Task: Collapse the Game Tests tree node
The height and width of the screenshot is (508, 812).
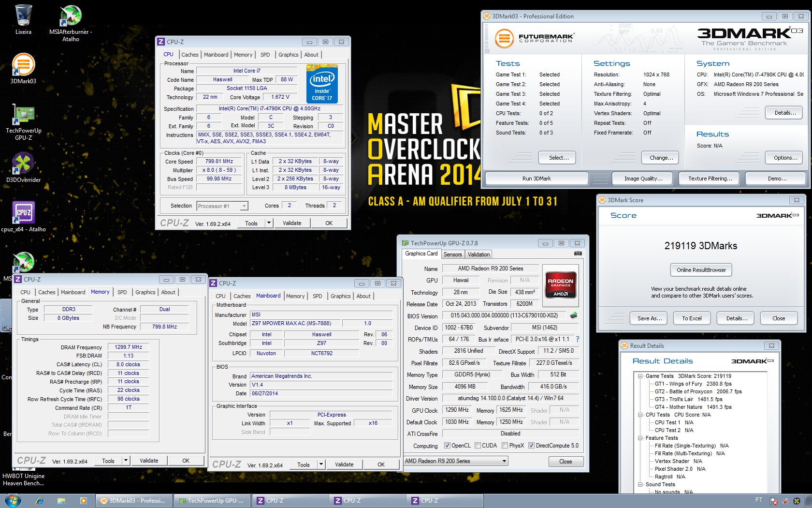Action: 640,376
